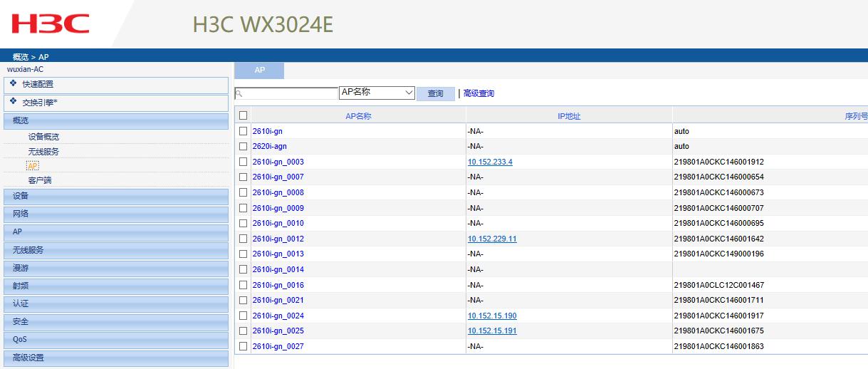Check the box for 2610i-gn_0007

(244, 177)
